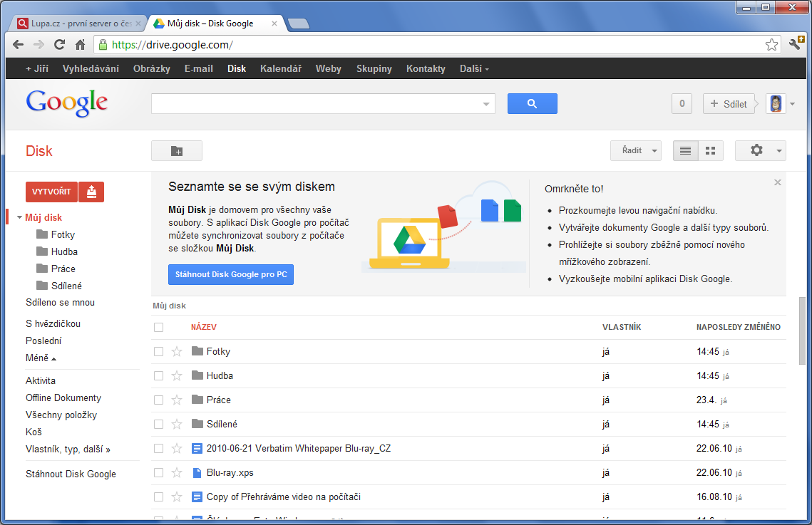Dismiss the welcome banner with X

(777, 182)
